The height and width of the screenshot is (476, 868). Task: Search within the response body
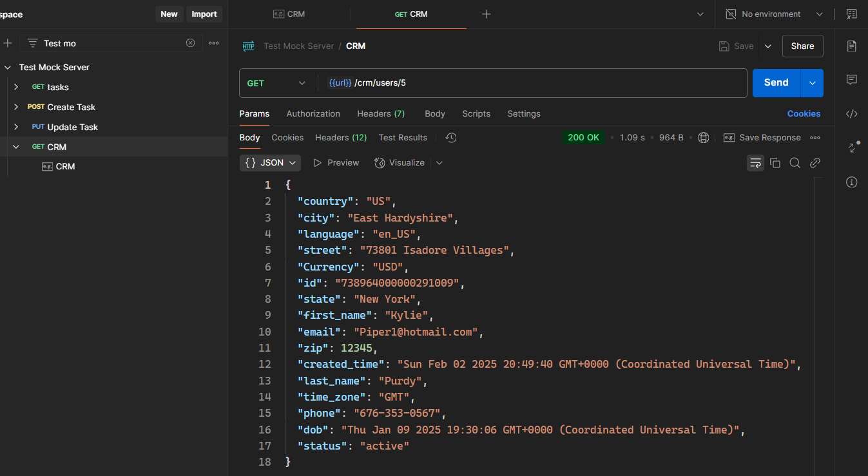795,163
